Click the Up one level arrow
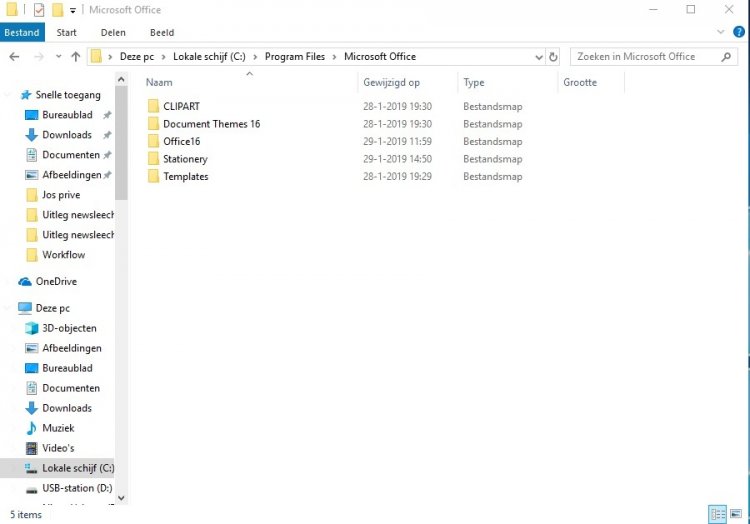 click(75, 57)
